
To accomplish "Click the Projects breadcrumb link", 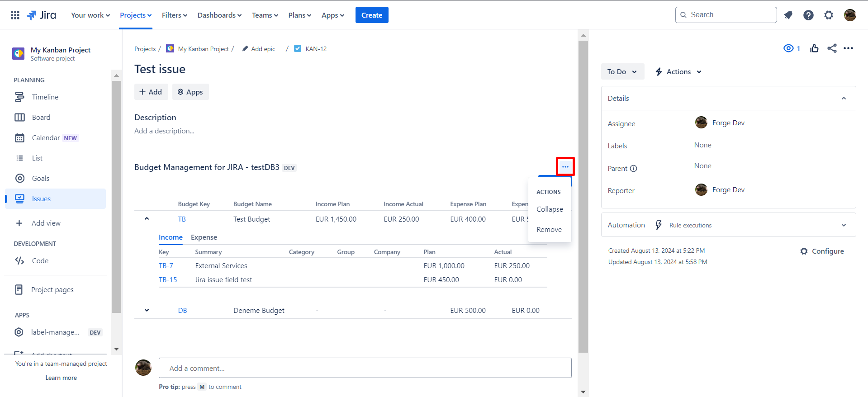I will [145, 49].
